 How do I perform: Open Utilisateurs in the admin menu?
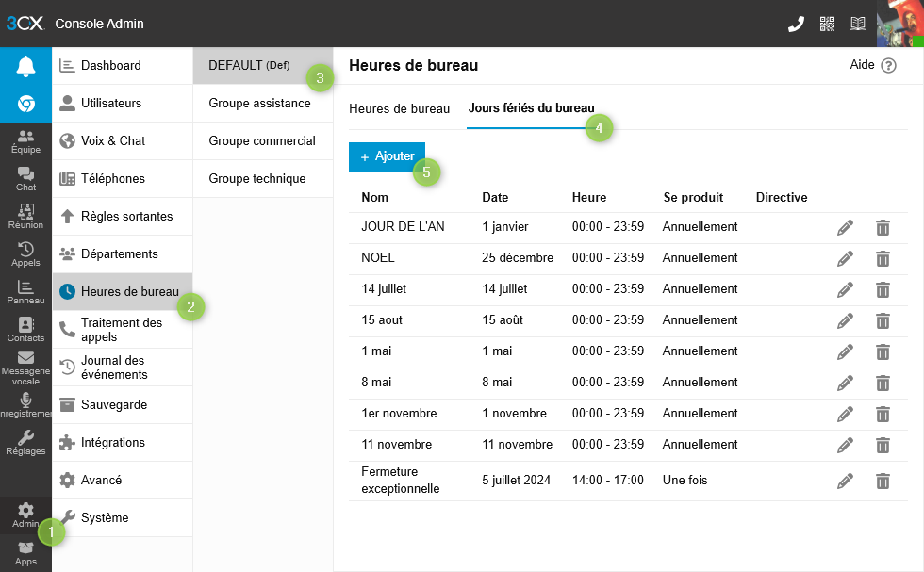[x=111, y=103]
